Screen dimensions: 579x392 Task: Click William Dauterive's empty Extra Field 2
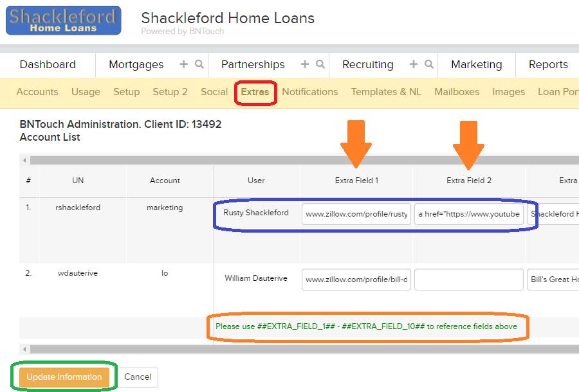[469, 280]
